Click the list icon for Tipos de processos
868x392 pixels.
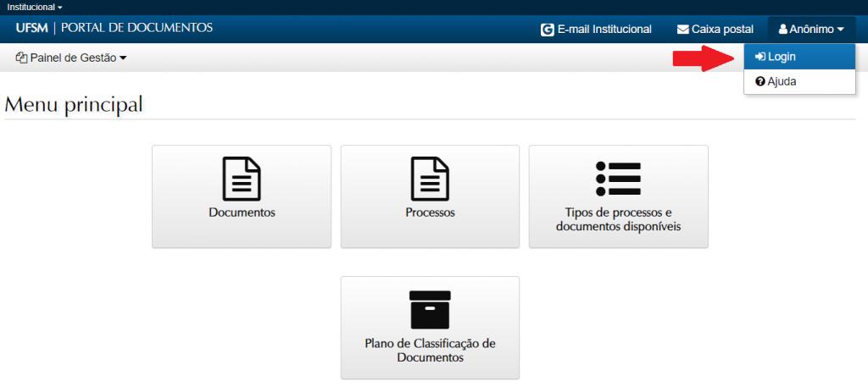[x=618, y=179]
